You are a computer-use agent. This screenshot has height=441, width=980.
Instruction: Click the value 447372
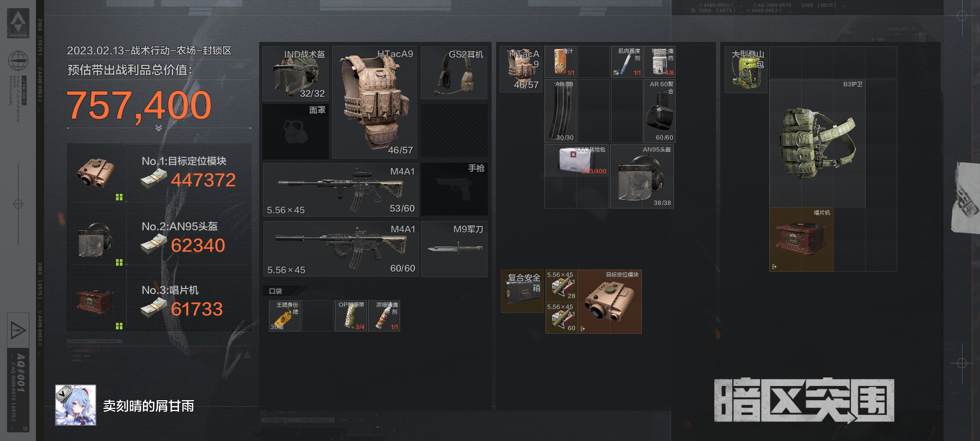point(203,180)
